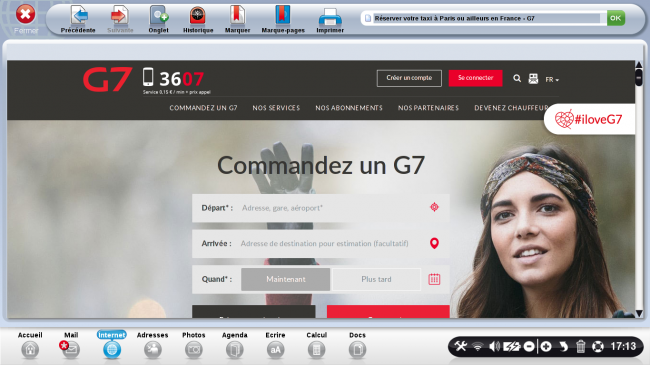This screenshot has height=365, width=650.
Task: Open the Docs application
Action: 357,345
